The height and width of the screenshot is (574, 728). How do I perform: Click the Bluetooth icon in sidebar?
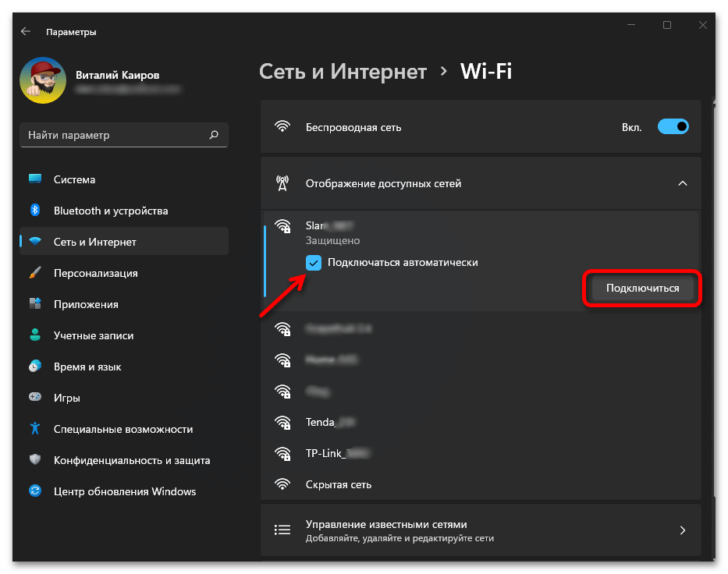35,210
